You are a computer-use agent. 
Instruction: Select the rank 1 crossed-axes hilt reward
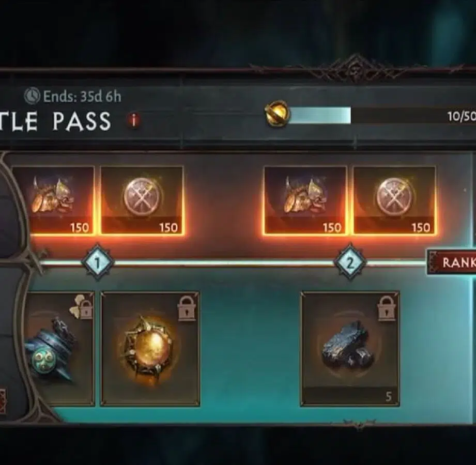[142, 200]
